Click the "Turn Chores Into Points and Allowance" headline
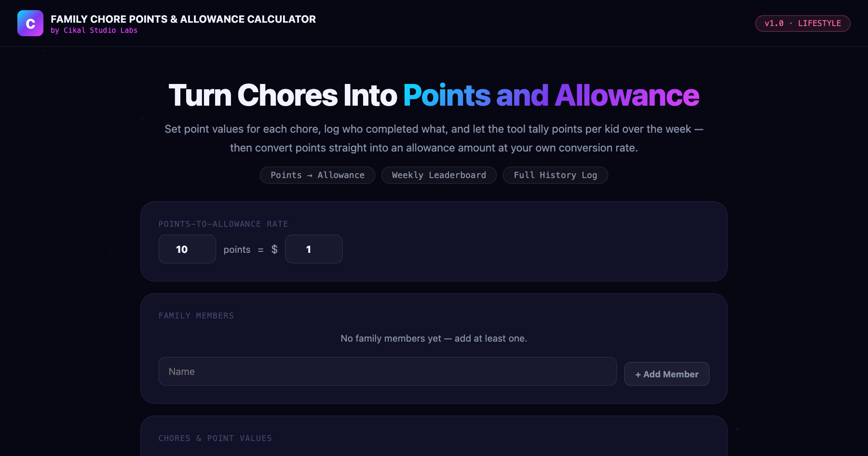868x456 pixels. click(434, 95)
